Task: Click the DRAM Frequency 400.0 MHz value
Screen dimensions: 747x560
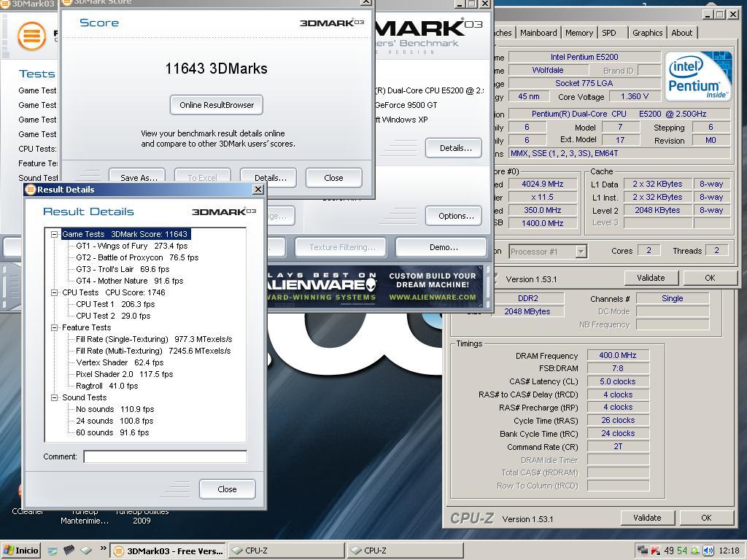Action: pos(618,355)
